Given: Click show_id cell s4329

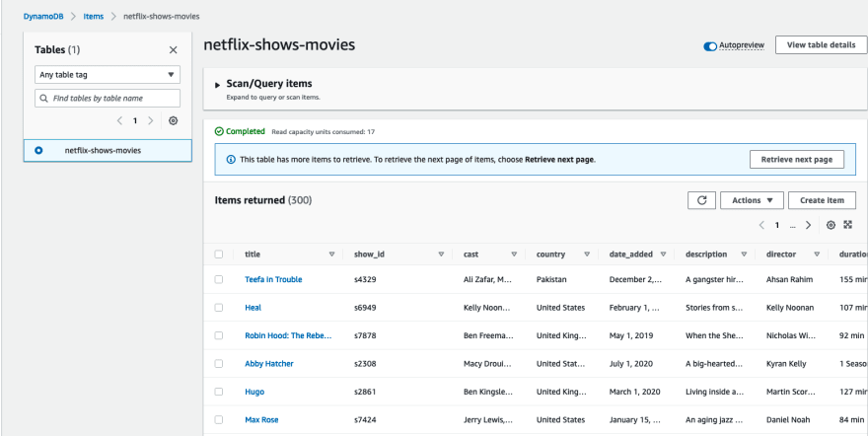Looking at the screenshot, I should [365, 279].
